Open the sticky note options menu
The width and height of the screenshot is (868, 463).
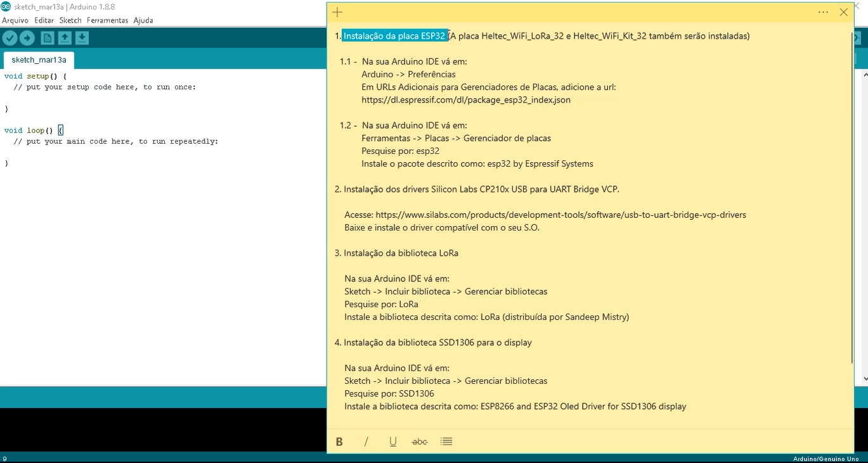[x=822, y=12]
